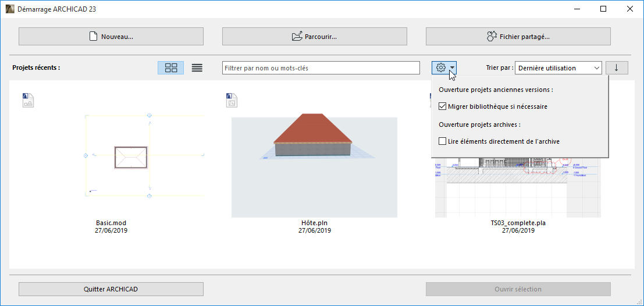Viewport: 644px width, 306px height.
Task: Open the Parcourir... file browser button
Action: (x=315, y=37)
